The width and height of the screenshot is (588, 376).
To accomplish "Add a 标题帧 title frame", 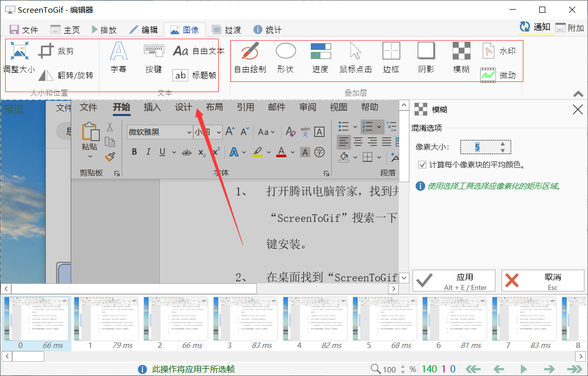I will 195,75.
